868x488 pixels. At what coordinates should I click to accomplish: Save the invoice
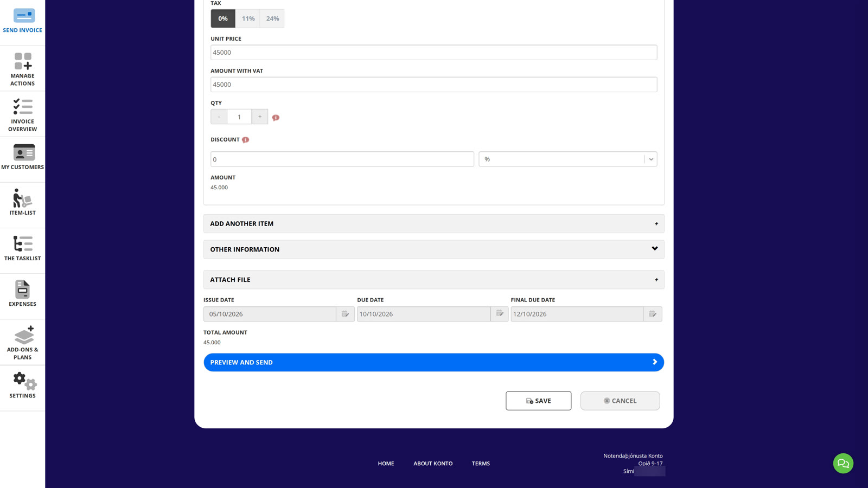point(539,401)
